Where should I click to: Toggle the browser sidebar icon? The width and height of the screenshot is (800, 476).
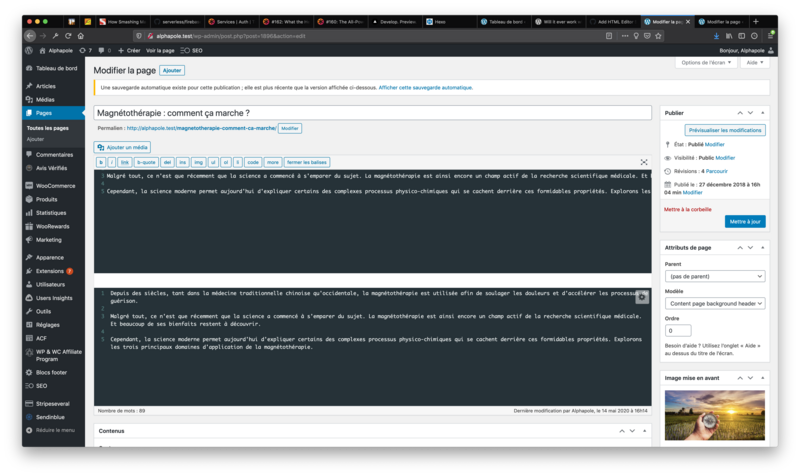click(741, 36)
